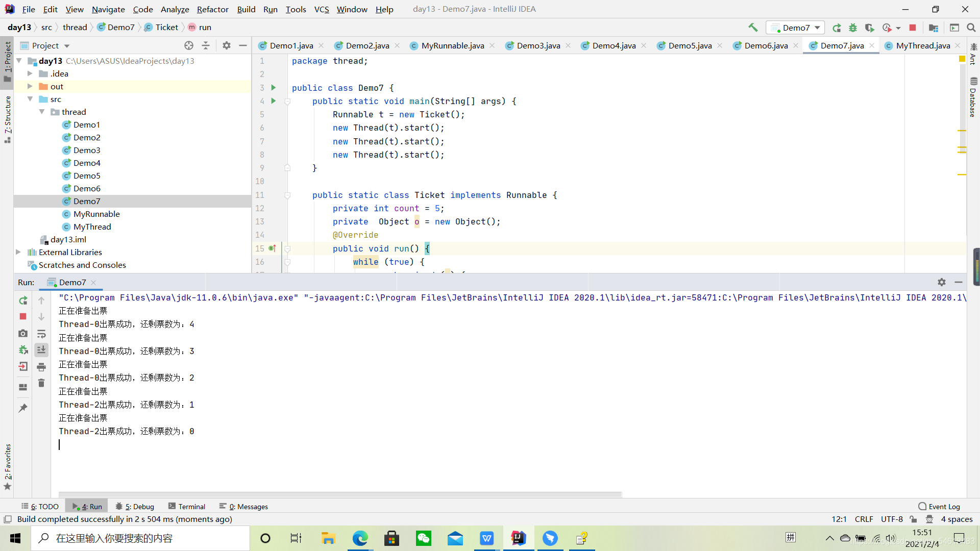Toggle the read-only lock in the status bar
The height and width of the screenshot is (551, 980).
coord(914,519)
